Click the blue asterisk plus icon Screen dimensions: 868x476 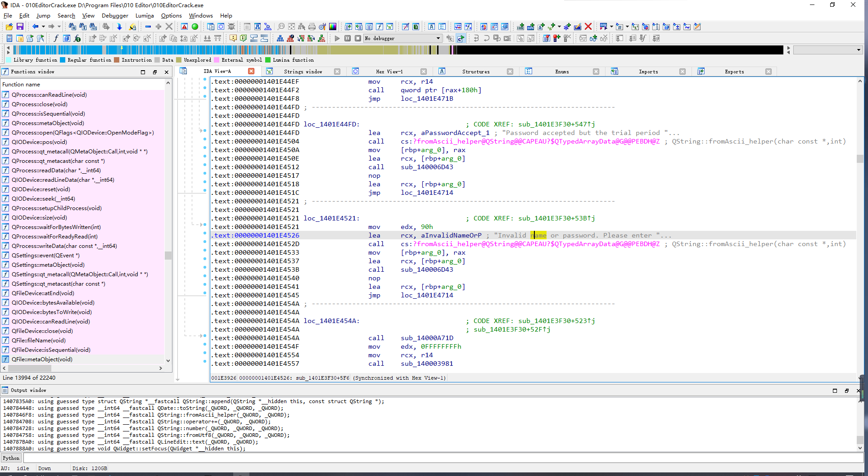point(567,27)
